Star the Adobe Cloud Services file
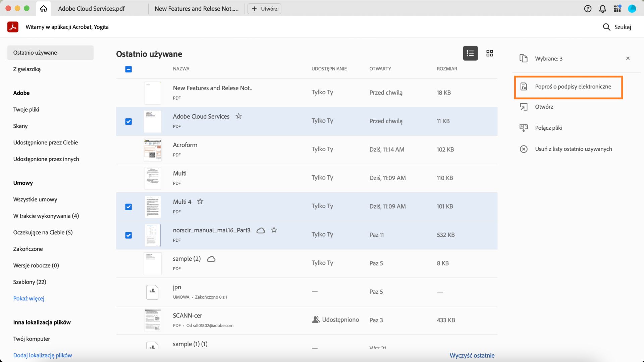 pyautogui.click(x=238, y=116)
